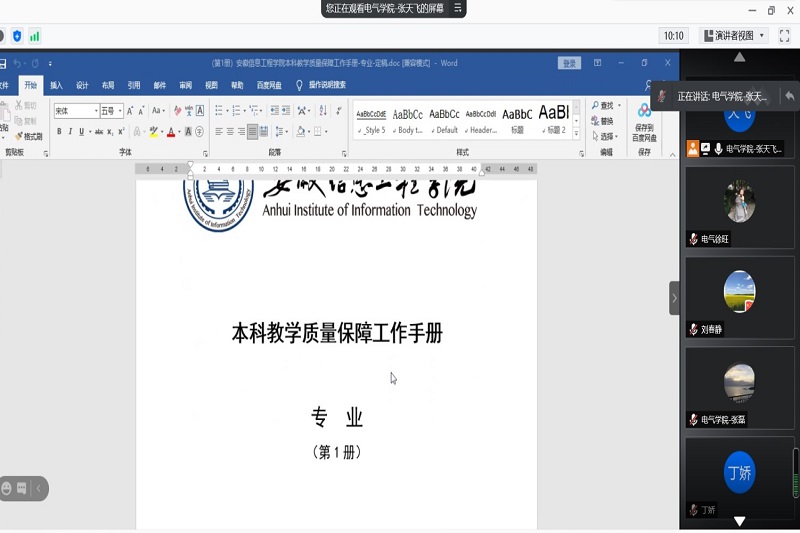
Task: Toggle justify paragraph alignment
Action: [252, 132]
